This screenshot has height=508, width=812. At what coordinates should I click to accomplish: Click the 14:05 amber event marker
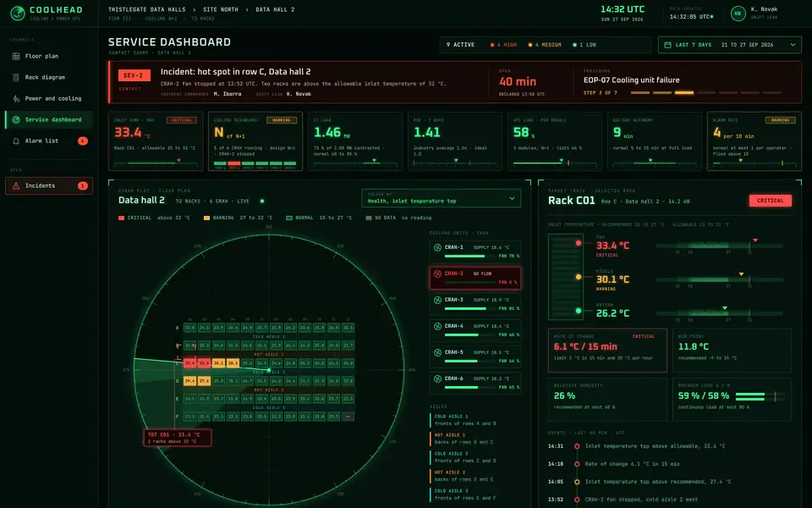[577, 482]
